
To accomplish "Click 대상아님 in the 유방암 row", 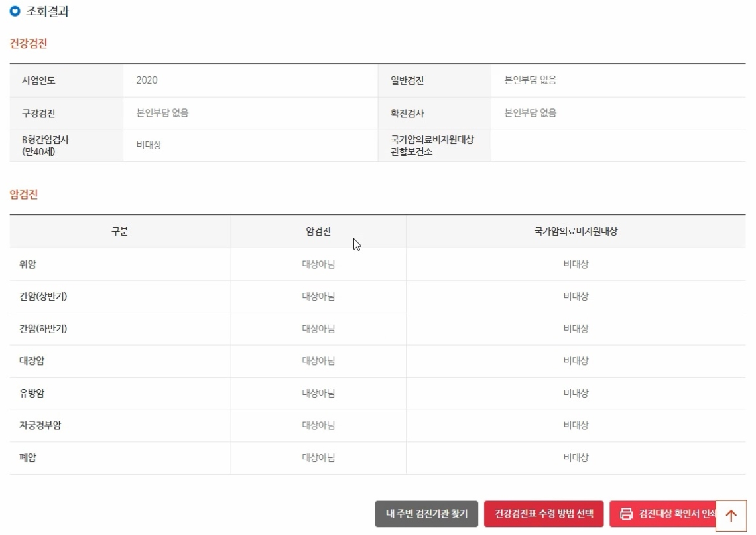I will [x=318, y=394].
